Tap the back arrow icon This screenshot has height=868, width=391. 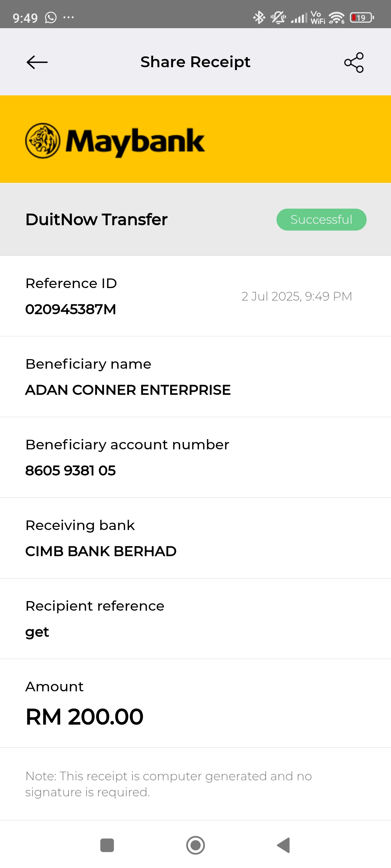37,62
